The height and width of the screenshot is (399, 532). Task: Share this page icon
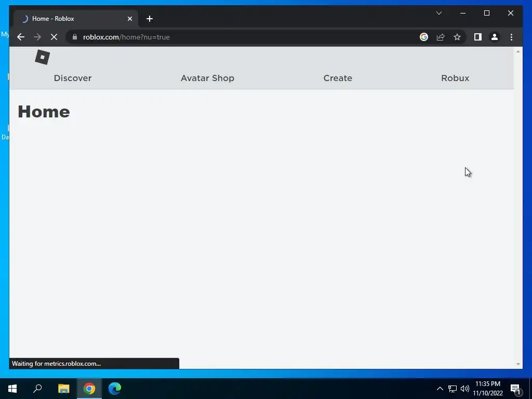click(x=441, y=37)
